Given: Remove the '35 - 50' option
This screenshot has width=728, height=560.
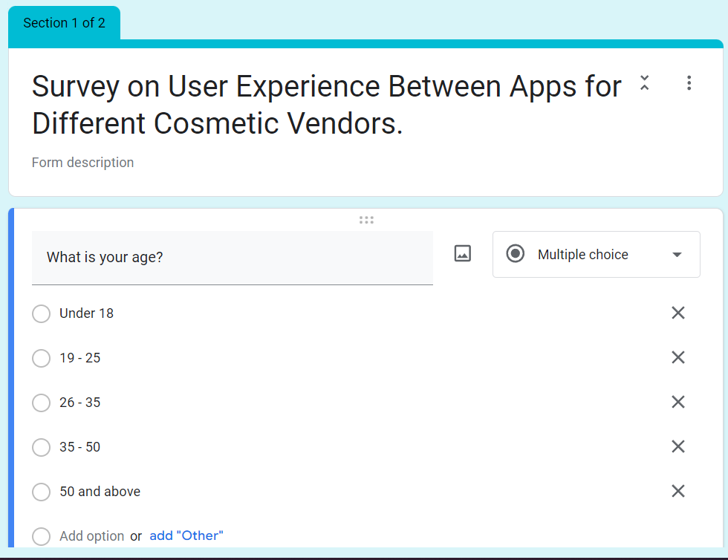Looking at the screenshot, I should 678,446.
